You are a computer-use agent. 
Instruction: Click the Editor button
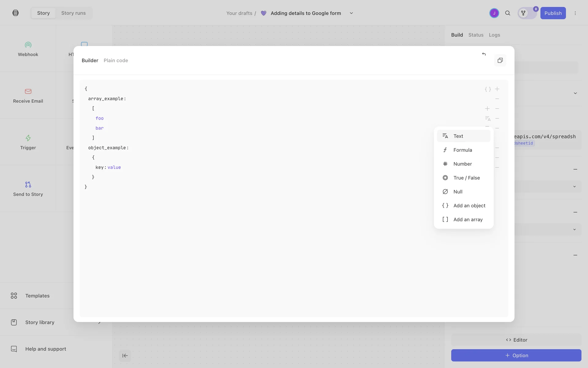coord(516,340)
